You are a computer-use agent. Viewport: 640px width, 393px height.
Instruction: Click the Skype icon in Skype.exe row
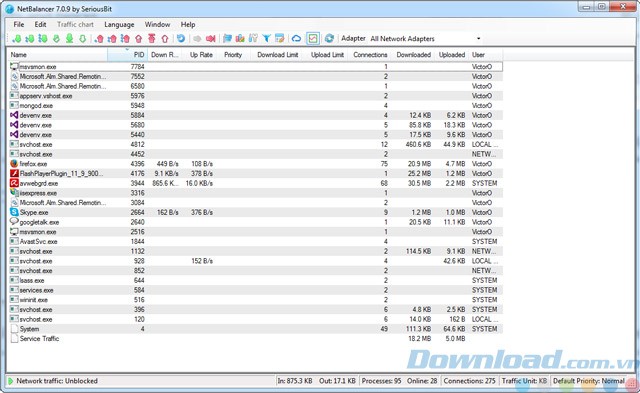[14, 212]
